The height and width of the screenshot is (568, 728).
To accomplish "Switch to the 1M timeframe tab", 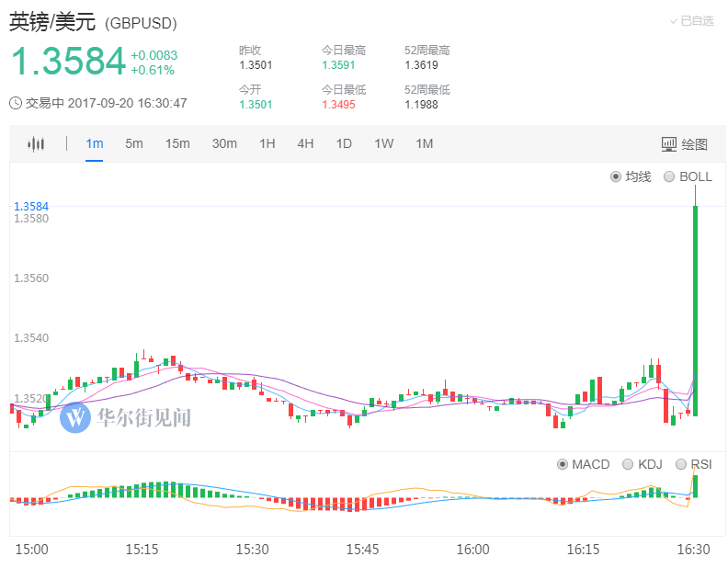I will tap(425, 144).
